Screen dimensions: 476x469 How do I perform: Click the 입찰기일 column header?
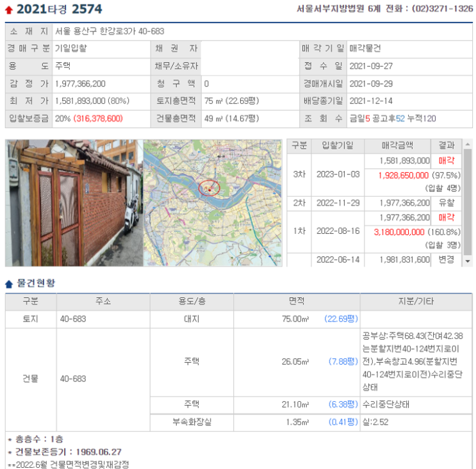[x=338, y=145]
